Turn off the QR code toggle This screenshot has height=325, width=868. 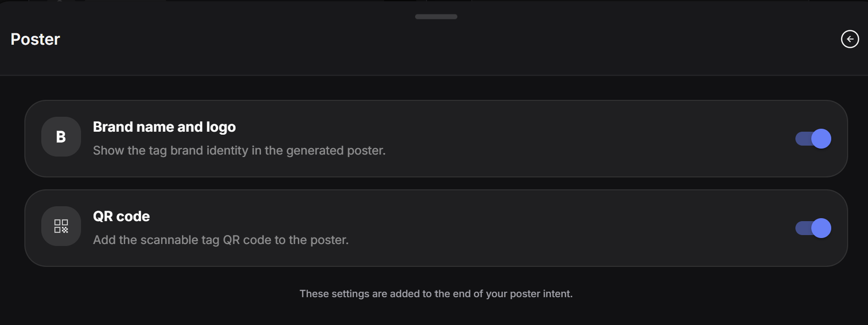(x=813, y=228)
